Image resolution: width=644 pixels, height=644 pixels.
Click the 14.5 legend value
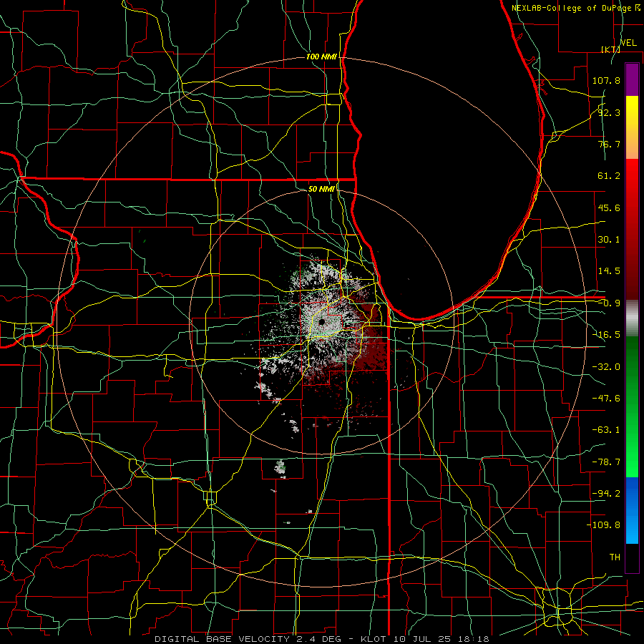pyautogui.click(x=609, y=271)
